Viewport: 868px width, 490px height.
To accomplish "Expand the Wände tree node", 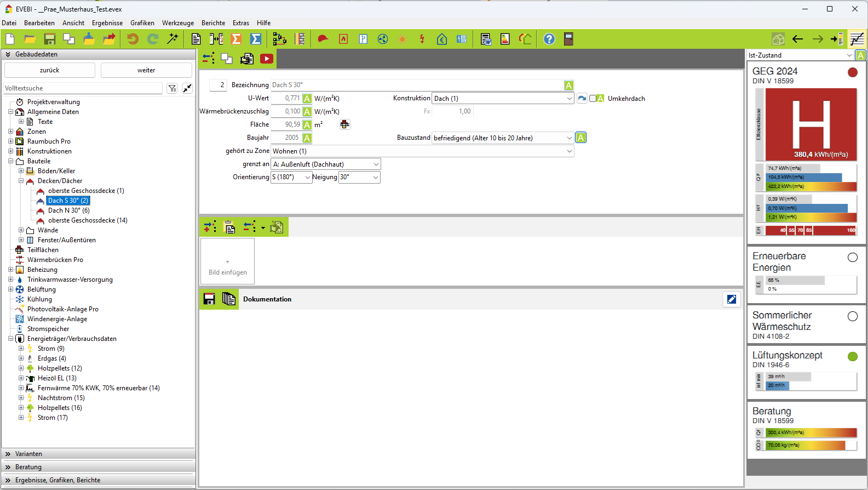I will pos(21,230).
